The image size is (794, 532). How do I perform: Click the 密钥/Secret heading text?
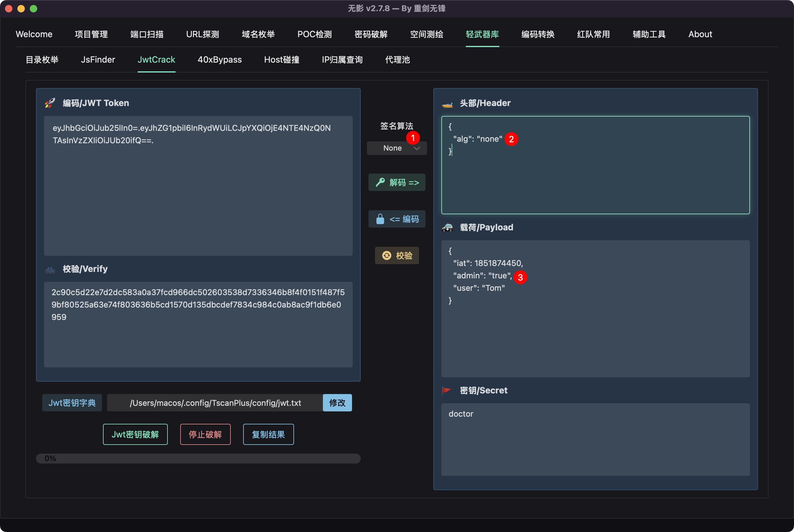coord(484,391)
